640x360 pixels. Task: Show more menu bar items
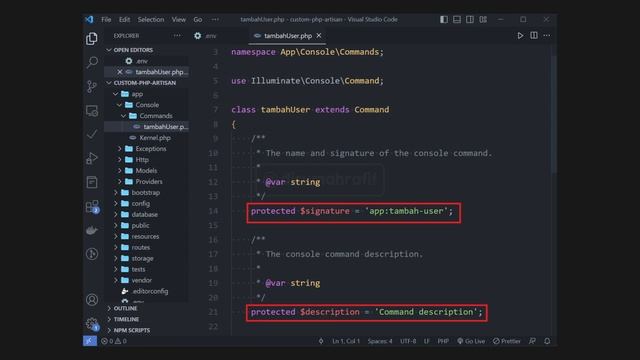[x=215, y=20]
